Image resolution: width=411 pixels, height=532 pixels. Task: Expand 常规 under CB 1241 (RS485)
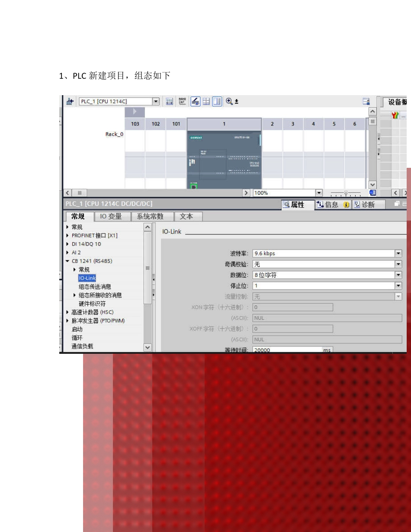[x=75, y=269]
